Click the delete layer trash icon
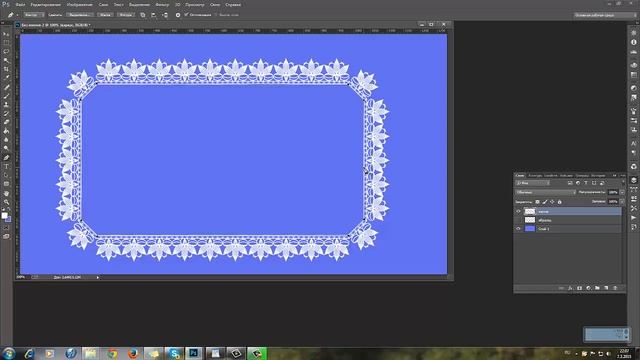 click(x=615, y=288)
